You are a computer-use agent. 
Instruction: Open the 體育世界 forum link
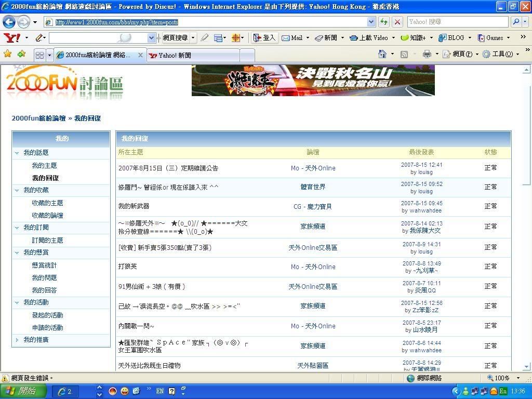pos(313,187)
